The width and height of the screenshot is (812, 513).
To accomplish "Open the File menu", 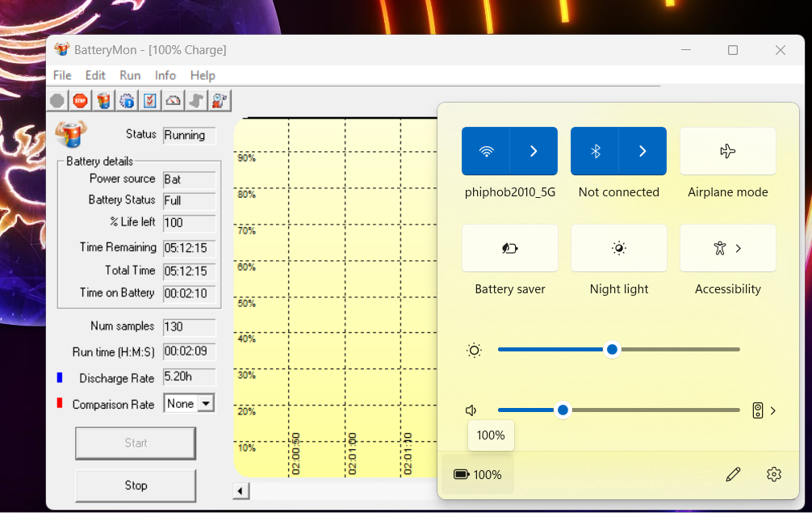I will point(62,76).
